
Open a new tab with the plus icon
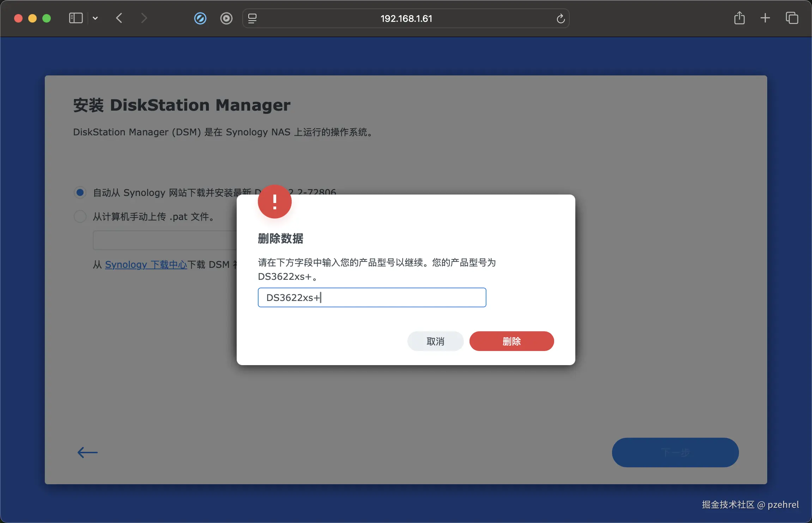pyautogui.click(x=765, y=18)
